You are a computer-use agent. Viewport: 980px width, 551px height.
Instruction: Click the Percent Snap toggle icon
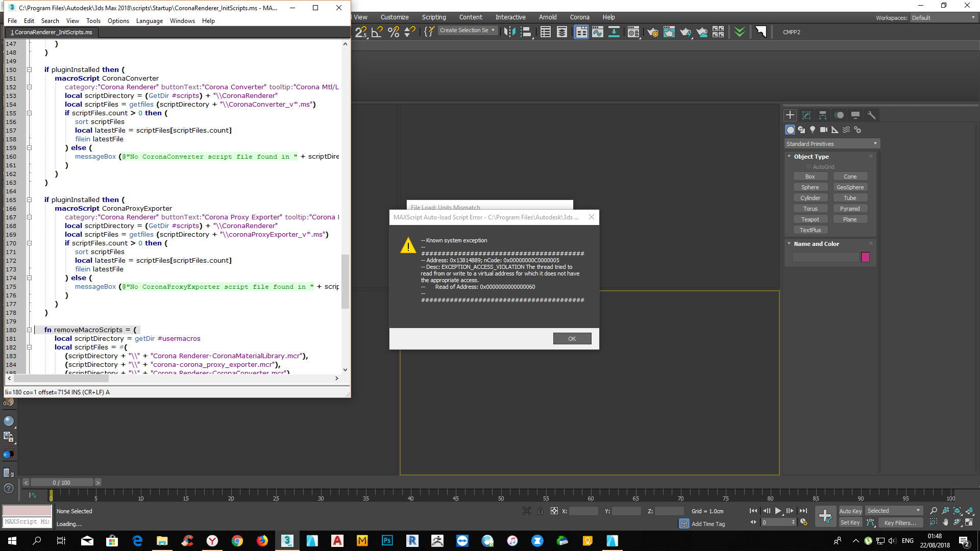tap(394, 32)
